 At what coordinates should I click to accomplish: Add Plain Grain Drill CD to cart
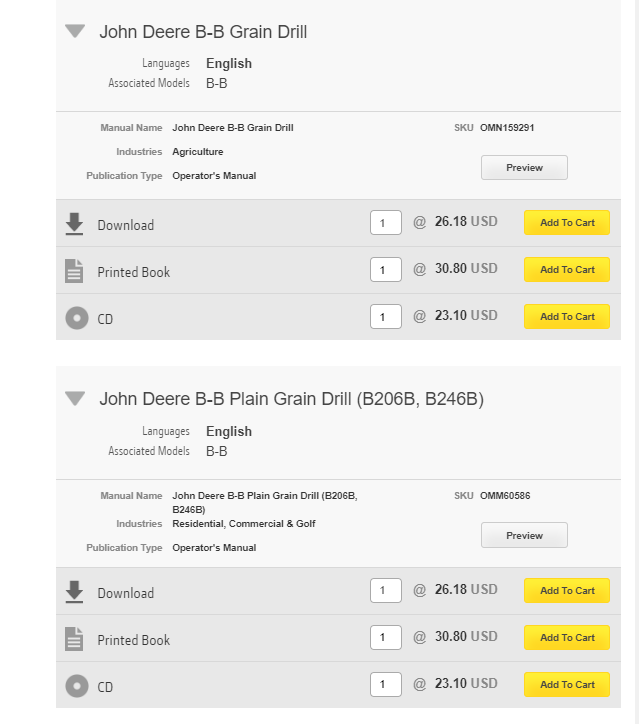point(567,685)
